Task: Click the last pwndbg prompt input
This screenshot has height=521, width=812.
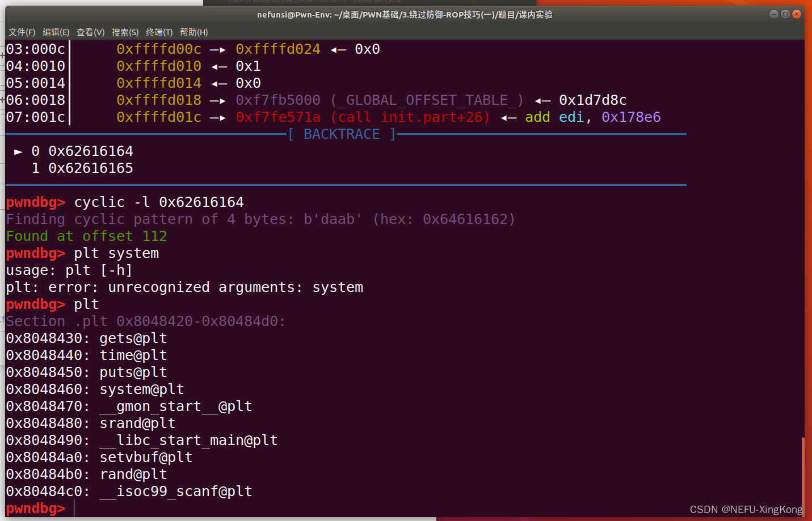Action: coord(75,509)
